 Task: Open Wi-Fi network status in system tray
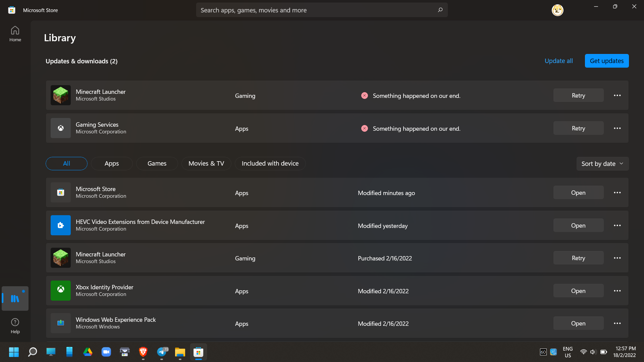coord(583,352)
